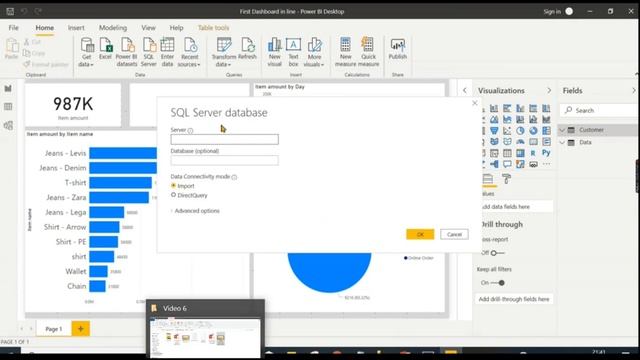Viewport: 640px width, 360px height.
Task: Save the report from title bar
Action: tap(10, 11)
